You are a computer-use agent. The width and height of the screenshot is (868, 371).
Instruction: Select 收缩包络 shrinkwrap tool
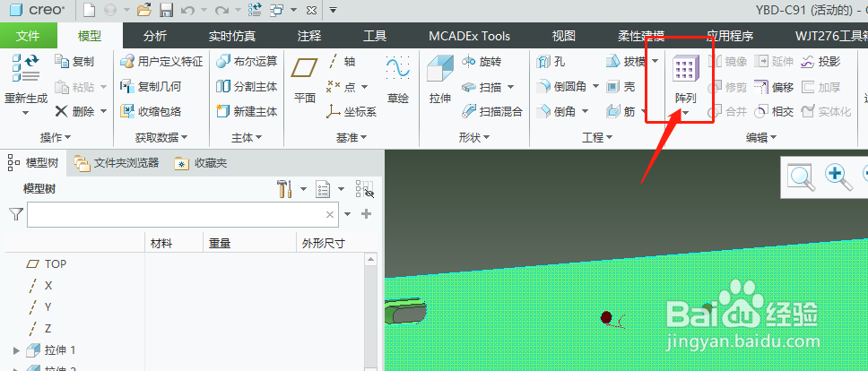coord(152,111)
